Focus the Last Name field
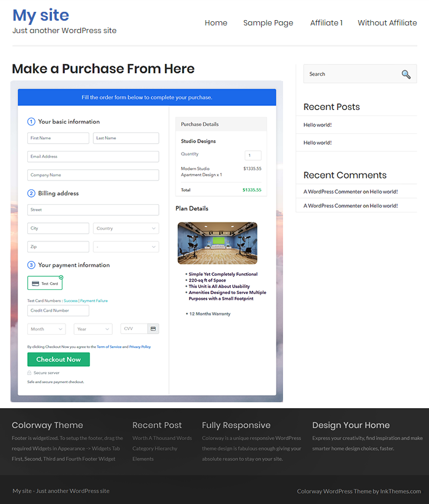429x504 pixels. (x=126, y=138)
